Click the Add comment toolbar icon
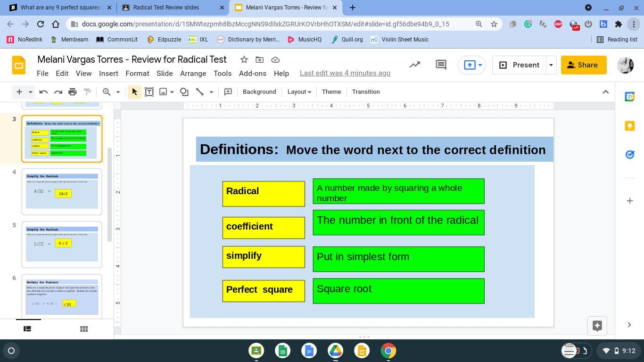644x362 pixels. pyautogui.click(x=228, y=92)
